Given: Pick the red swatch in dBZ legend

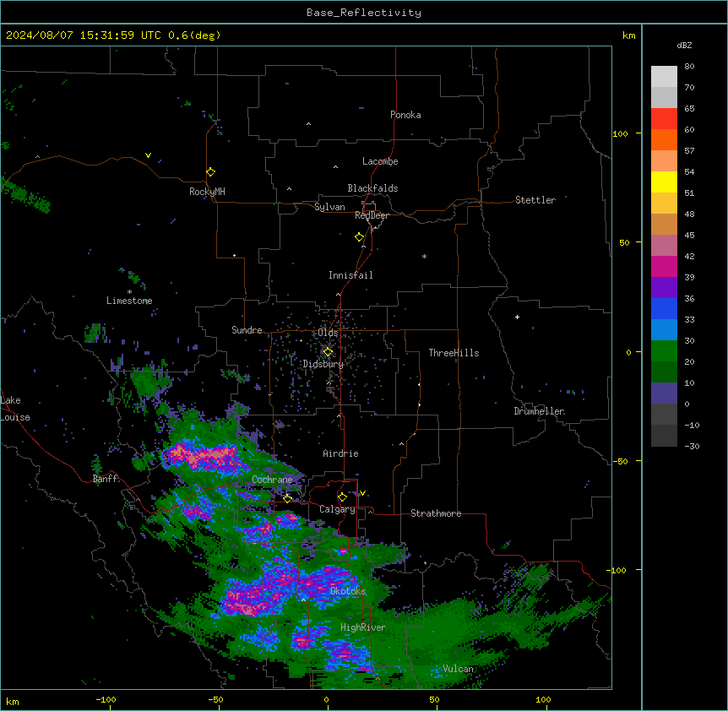Looking at the screenshot, I should coord(664,118).
